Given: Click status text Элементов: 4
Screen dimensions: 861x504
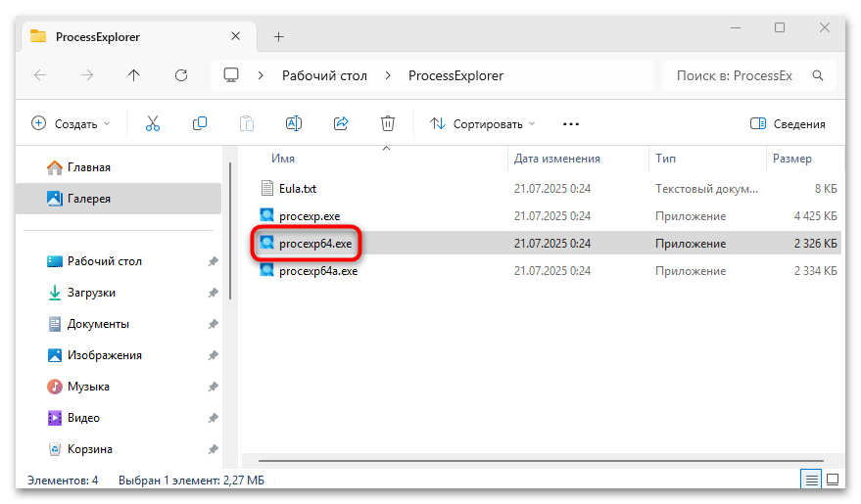Looking at the screenshot, I should (x=63, y=481).
